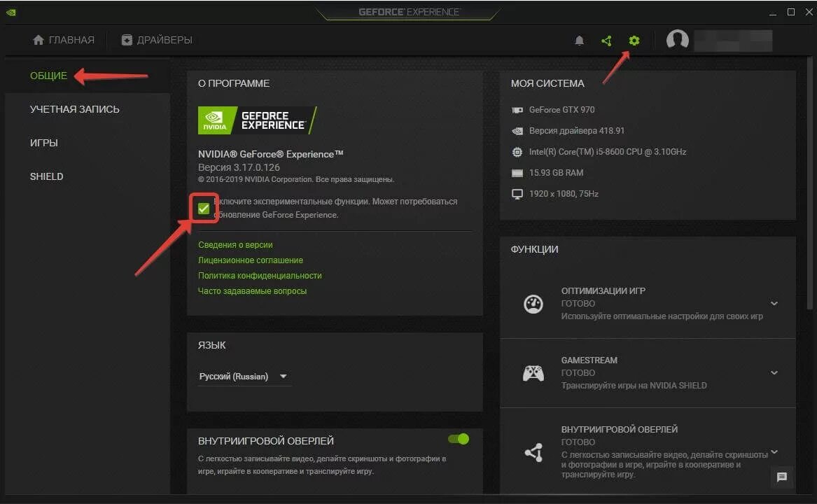Expand the GAMESTREAM section chevron
817x504 pixels.
(774, 372)
